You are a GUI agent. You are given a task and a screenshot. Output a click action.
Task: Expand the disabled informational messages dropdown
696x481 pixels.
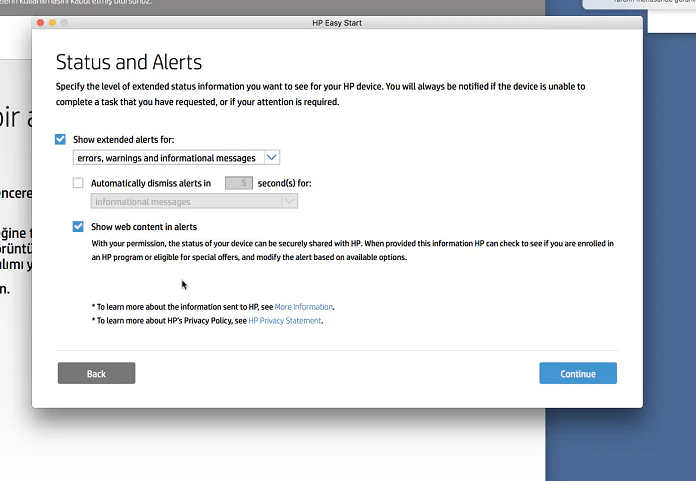(194, 201)
